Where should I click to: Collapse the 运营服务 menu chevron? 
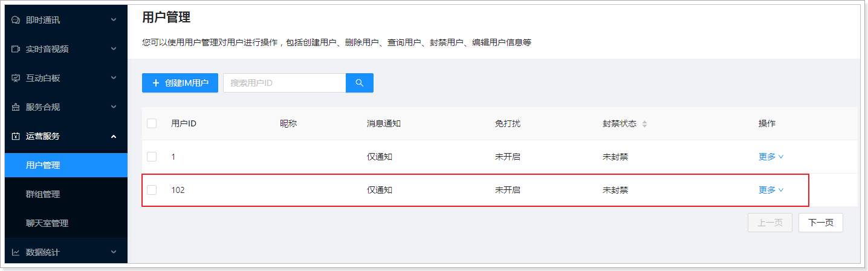pos(114,136)
